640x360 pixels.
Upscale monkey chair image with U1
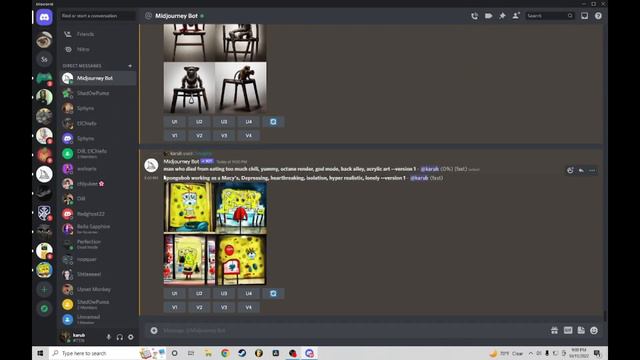coord(174,122)
